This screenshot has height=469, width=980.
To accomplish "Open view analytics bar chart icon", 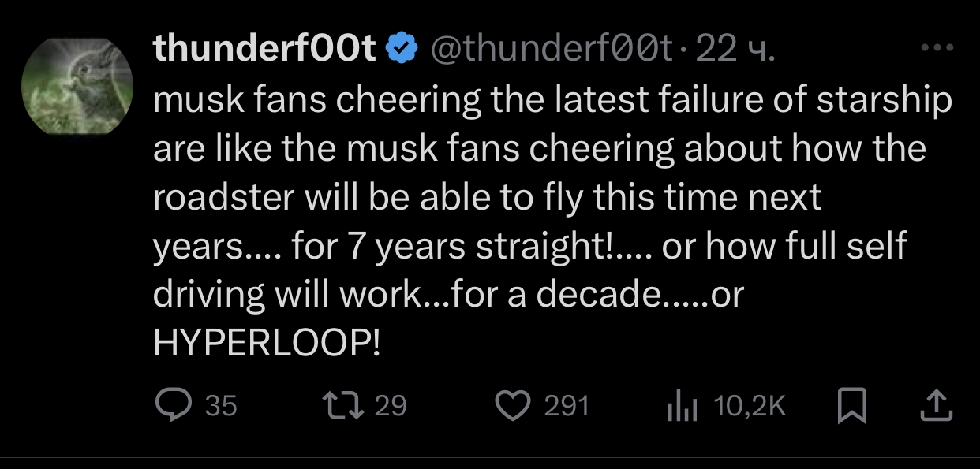I will (x=681, y=407).
